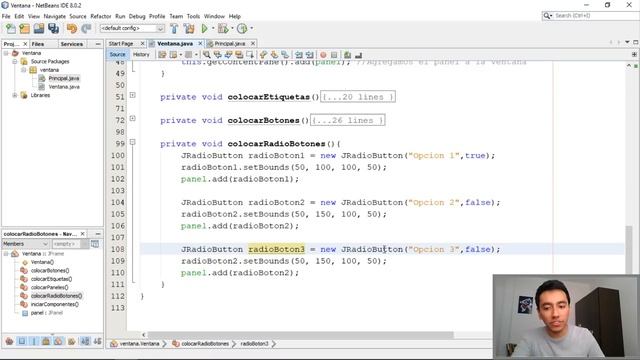Switch to the Start Page tab
This screenshot has width=640, height=360.
coord(121,44)
